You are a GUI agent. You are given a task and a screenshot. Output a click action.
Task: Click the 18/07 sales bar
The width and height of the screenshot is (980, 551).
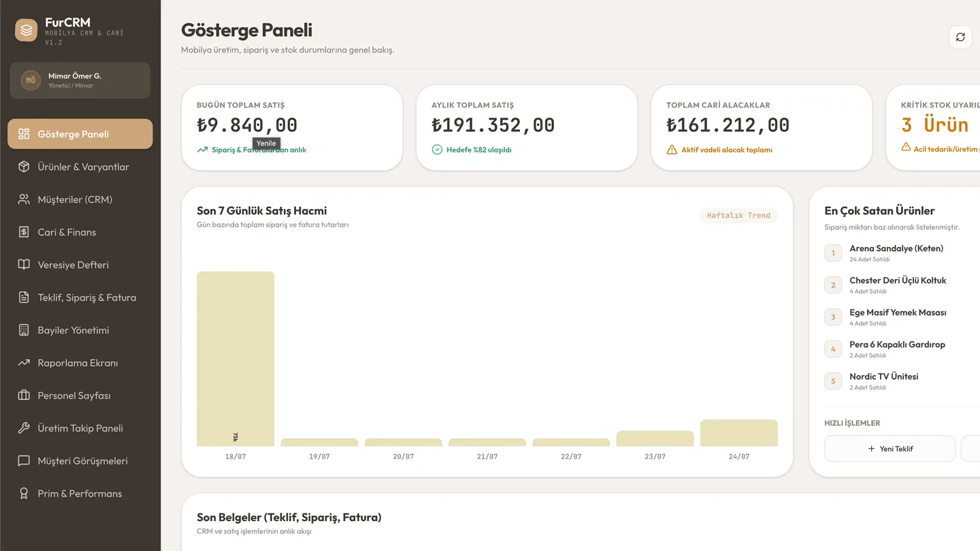(x=235, y=359)
